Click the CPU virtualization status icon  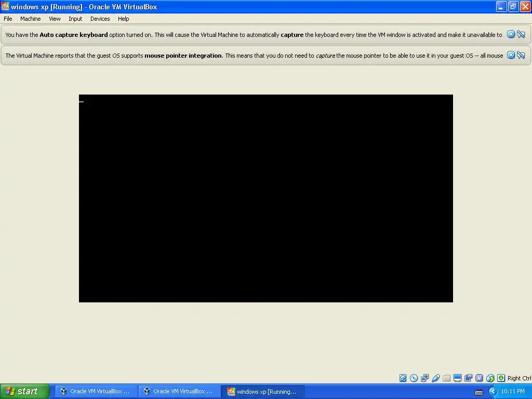coord(479,378)
